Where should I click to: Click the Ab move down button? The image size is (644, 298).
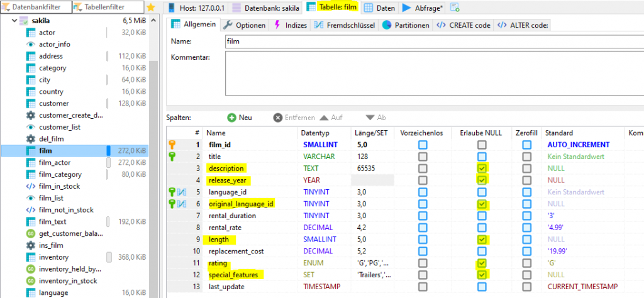(x=375, y=118)
